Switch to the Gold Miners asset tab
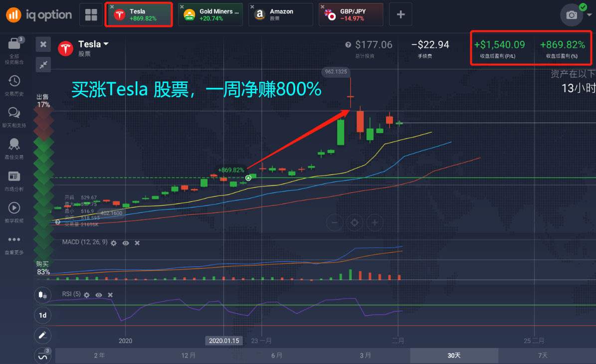Viewport: 596px width, 364px height. click(x=210, y=14)
